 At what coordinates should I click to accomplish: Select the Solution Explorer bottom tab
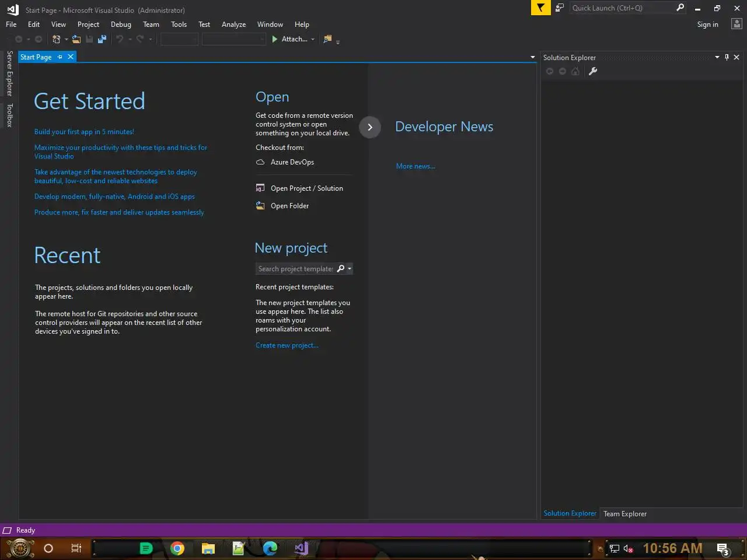pos(570,513)
